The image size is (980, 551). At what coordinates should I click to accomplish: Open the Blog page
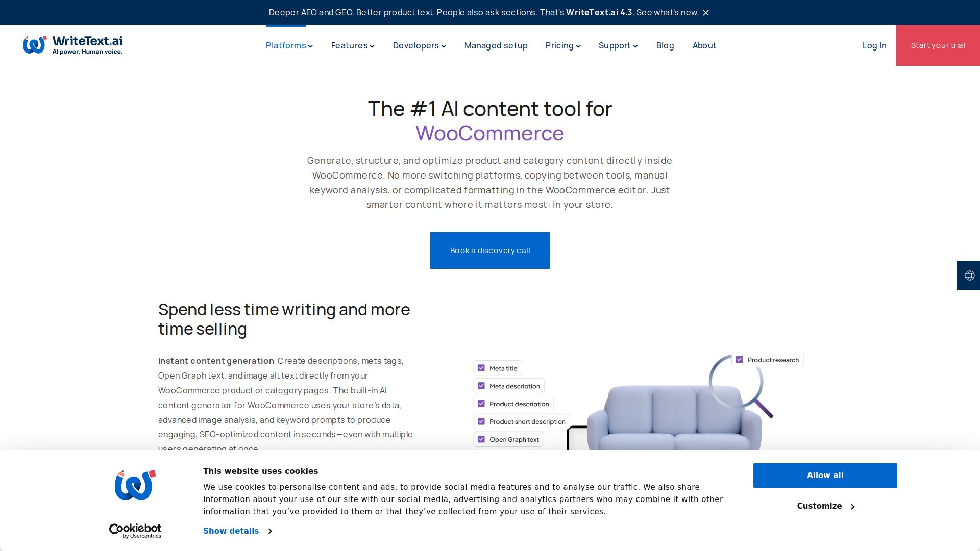click(665, 45)
